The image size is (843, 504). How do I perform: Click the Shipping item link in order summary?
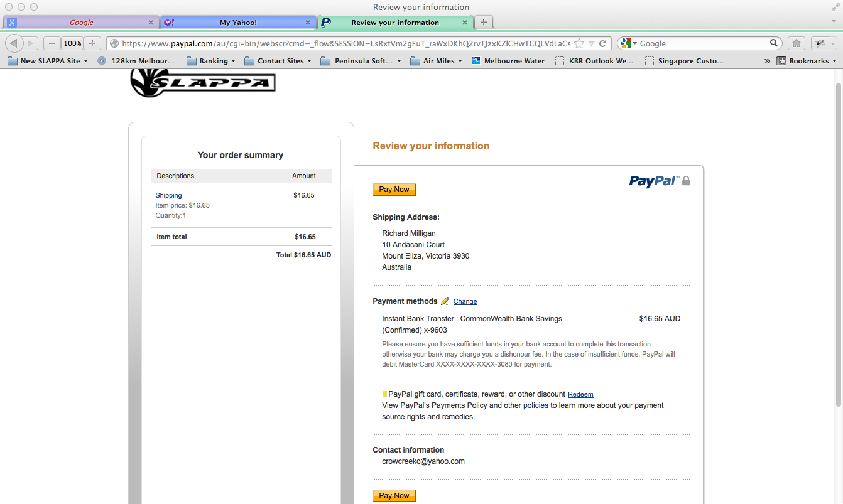pyautogui.click(x=168, y=195)
